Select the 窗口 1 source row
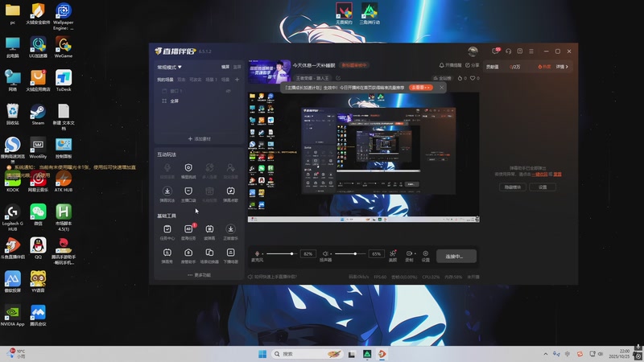 [199, 91]
